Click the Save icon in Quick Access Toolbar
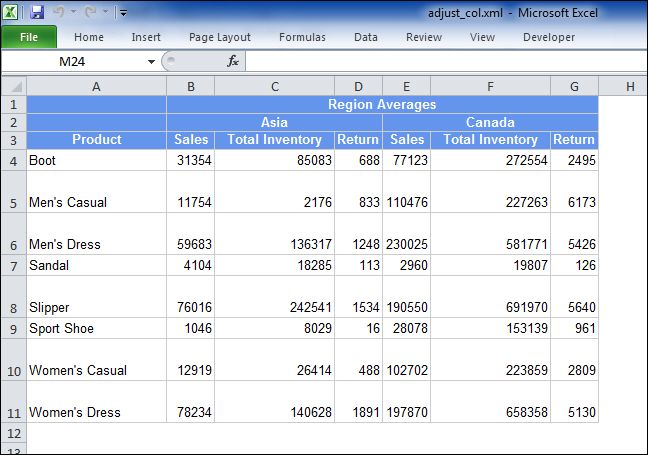Image resolution: width=648 pixels, height=455 pixels. (x=37, y=13)
